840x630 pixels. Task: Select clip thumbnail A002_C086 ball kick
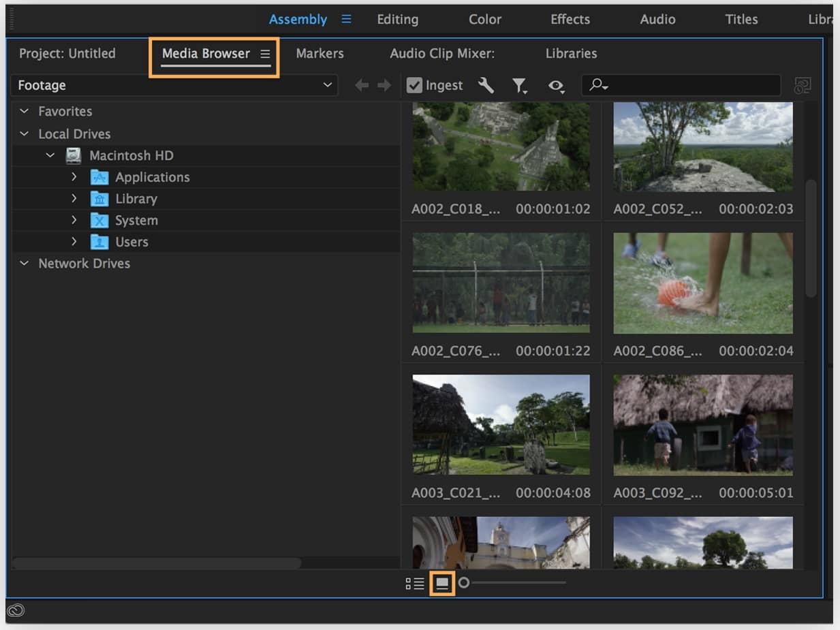[x=703, y=283]
